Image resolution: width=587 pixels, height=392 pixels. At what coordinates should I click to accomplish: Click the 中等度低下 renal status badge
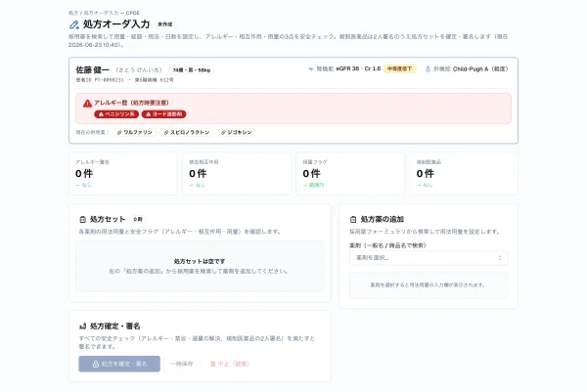click(x=399, y=68)
